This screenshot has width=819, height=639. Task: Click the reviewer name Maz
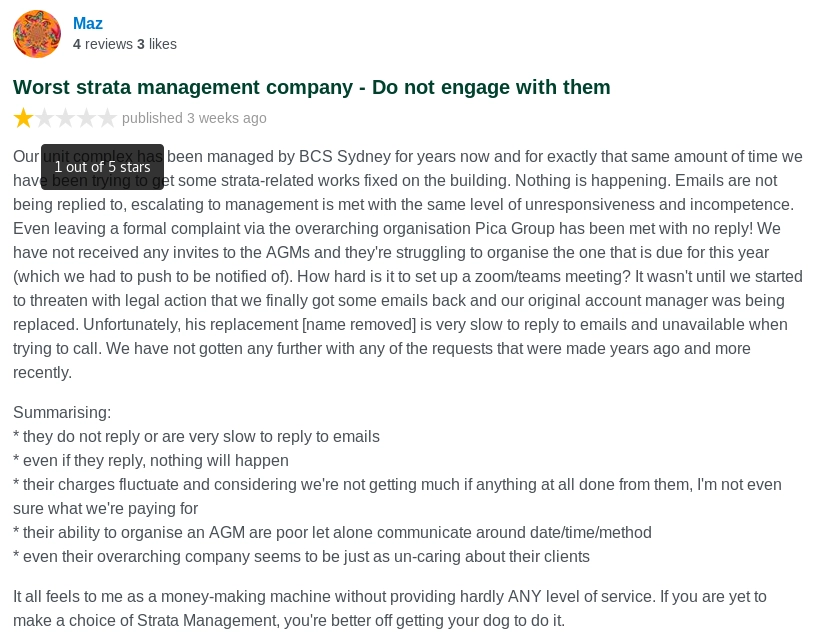pyautogui.click(x=88, y=24)
